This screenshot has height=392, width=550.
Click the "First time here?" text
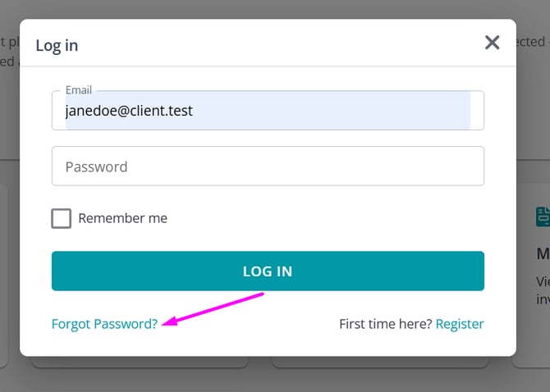tap(385, 324)
